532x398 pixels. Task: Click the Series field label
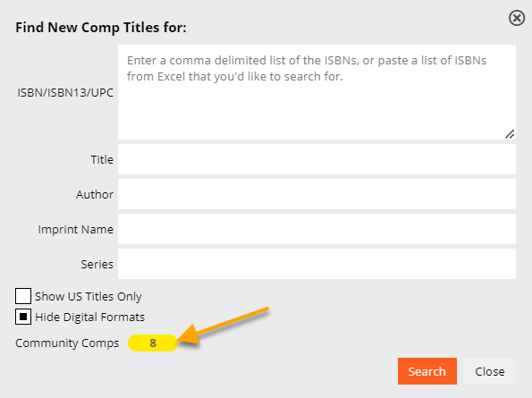click(x=97, y=265)
